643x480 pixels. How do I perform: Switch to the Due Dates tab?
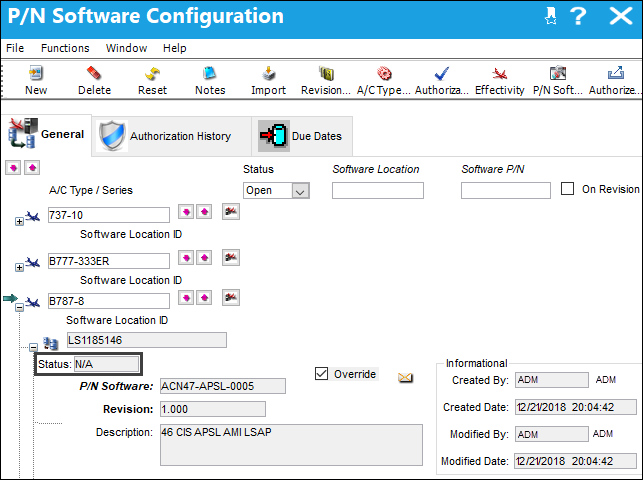click(302, 136)
